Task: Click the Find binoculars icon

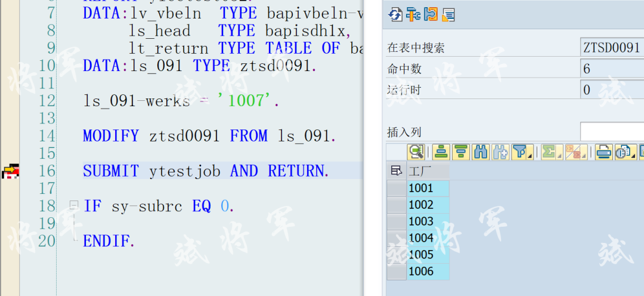Action: [480, 152]
